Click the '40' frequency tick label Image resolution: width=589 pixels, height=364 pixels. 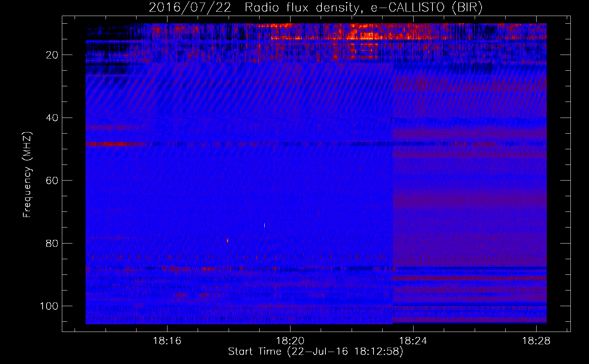[x=52, y=118]
